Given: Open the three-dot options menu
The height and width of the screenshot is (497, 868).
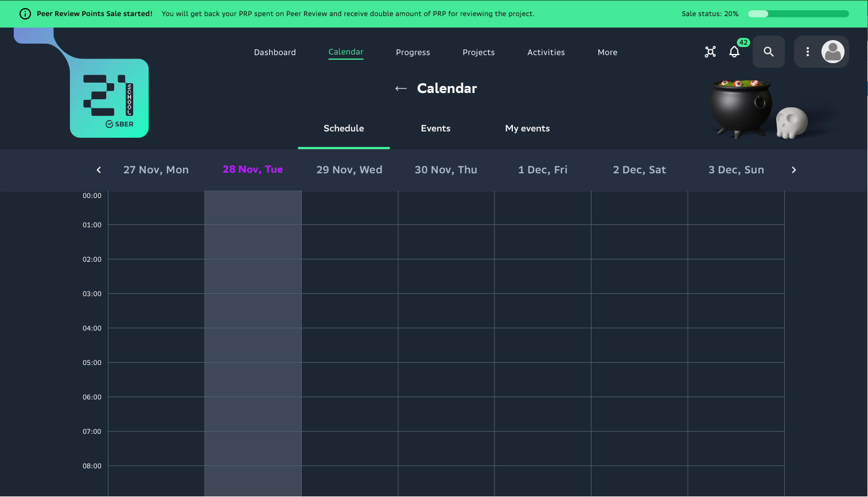Looking at the screenshot, I should point(808,52).
